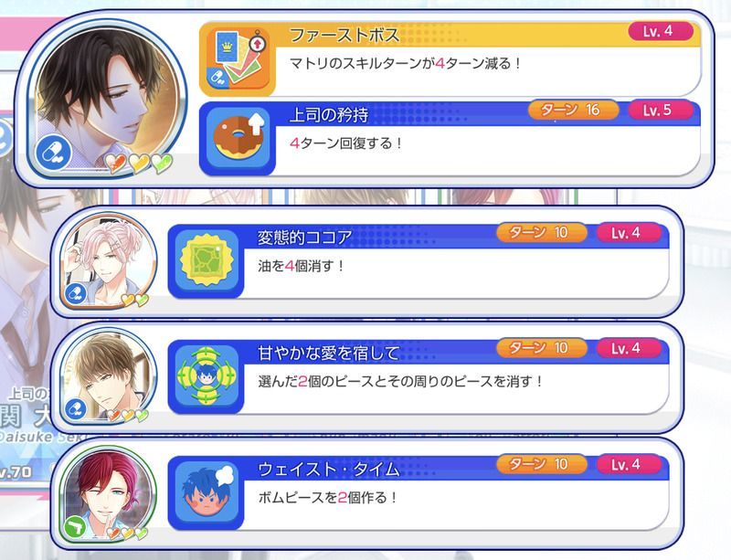Viewport: 731px width, 560px height.
Task: Select the brown-haired character portrait
Action: [x=109, y=376]
